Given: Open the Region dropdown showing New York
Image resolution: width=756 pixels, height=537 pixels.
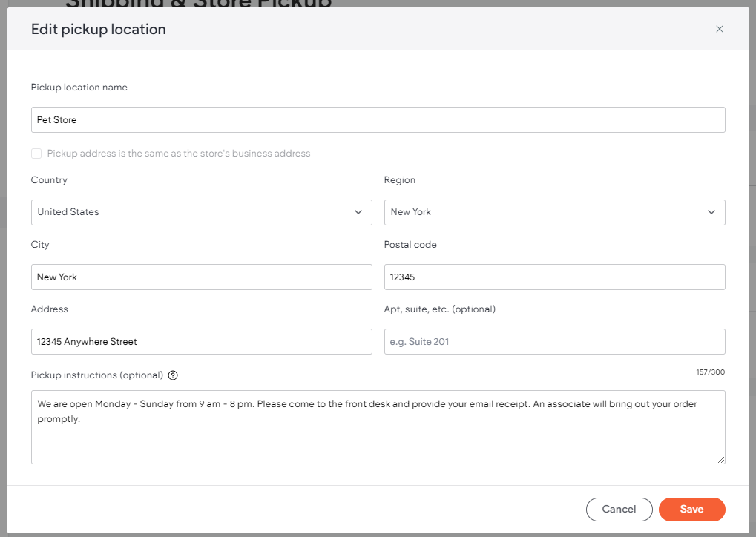Looking at the screenshot, I should point(554,212).
